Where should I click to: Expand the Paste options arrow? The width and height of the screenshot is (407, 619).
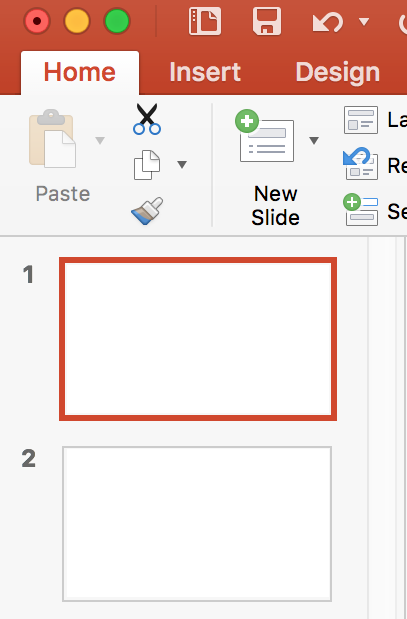coord(100,140)
